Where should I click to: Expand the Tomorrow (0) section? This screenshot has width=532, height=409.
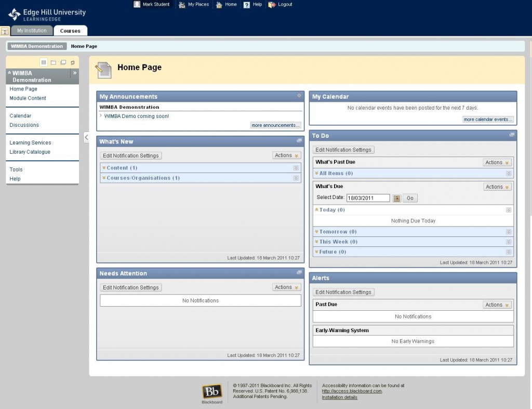pos(316,231)
